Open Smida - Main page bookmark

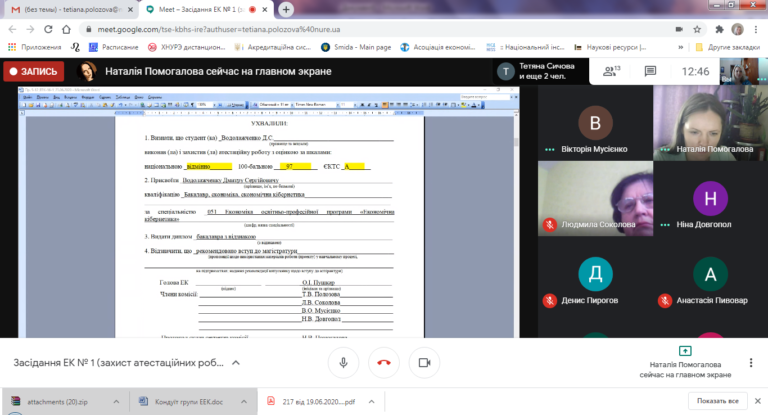tap(356, 47)
